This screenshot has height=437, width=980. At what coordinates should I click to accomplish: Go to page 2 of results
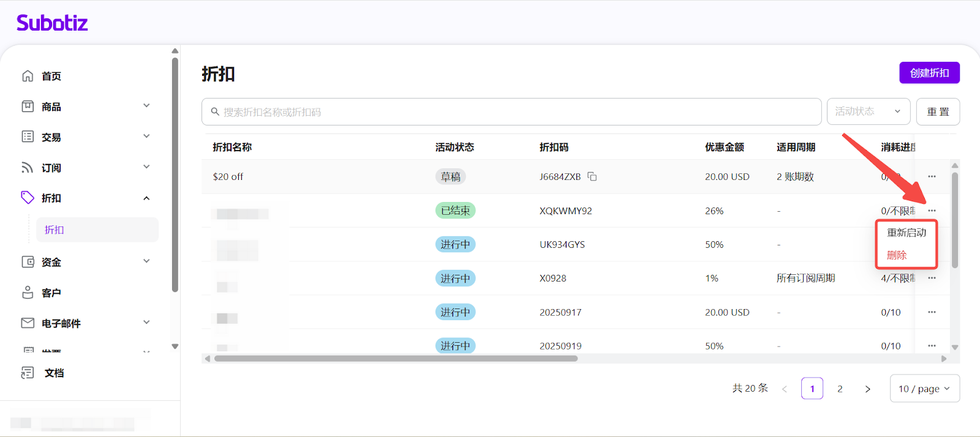coord(840,389)
